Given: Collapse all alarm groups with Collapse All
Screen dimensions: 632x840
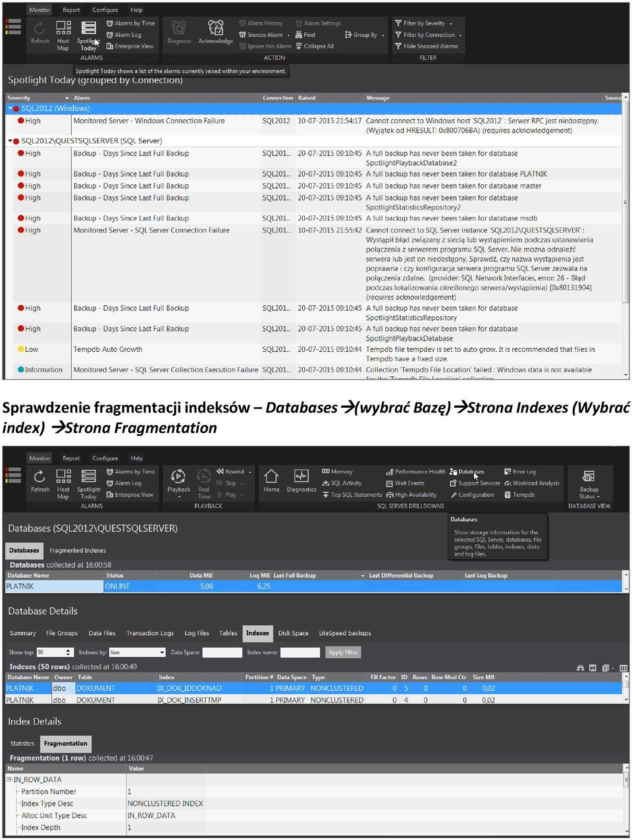Looking at the screenshot, I should pos(315,46).
